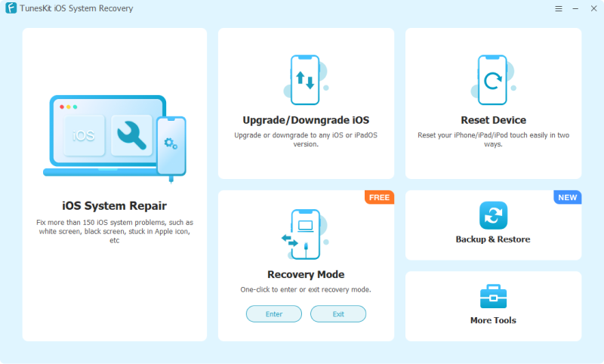
Task: Click the orange FREE badge
Action: coord(380,197)
